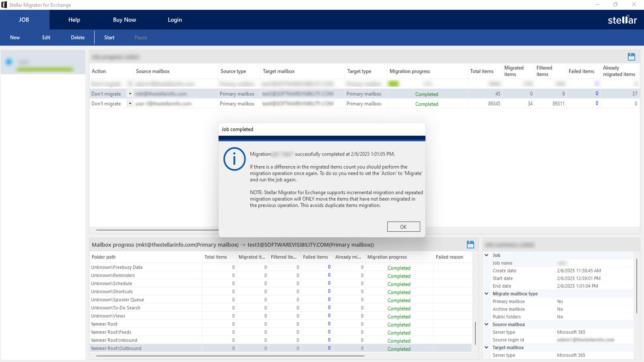Click the info icon in the Job completed dialog
644x362 pixels.
[x=234, y=159]
